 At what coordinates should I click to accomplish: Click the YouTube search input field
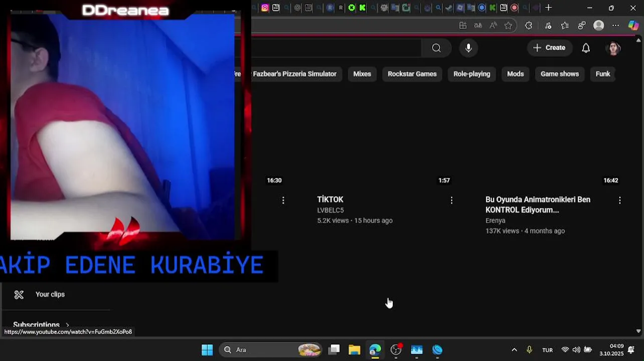pos(336,48)
